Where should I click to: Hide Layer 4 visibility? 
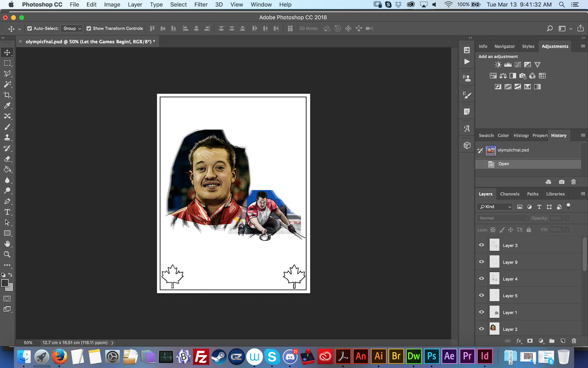click(x=481, y=279)
